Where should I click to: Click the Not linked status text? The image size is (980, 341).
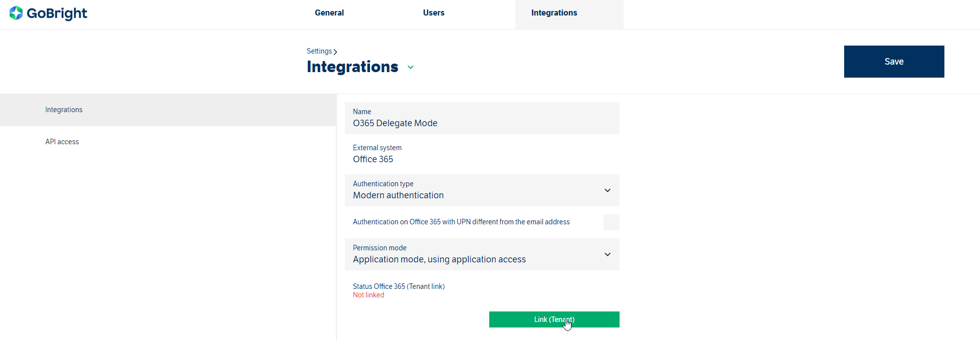coord(368,295)
